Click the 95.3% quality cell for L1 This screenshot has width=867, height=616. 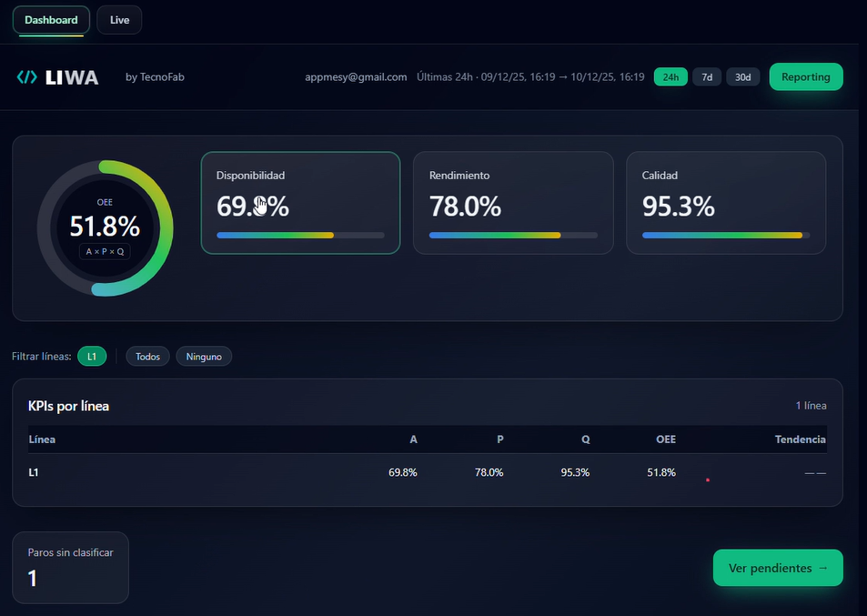coord(575,473)
